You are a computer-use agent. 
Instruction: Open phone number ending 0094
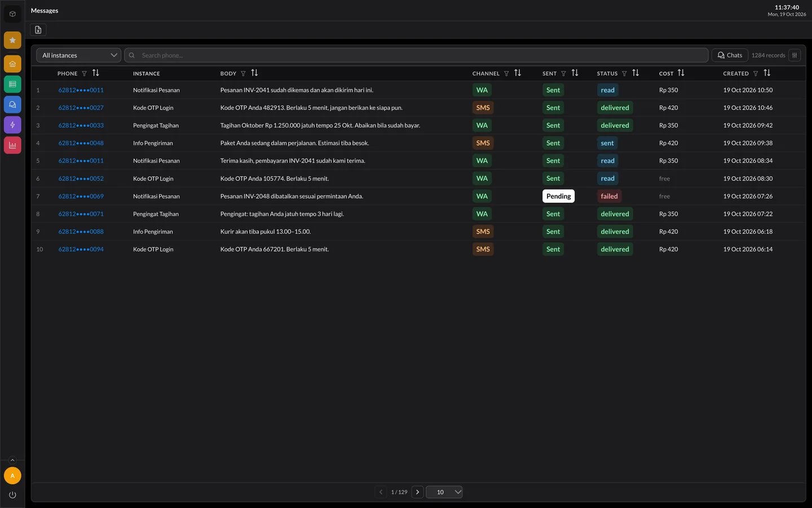(81, 249)
